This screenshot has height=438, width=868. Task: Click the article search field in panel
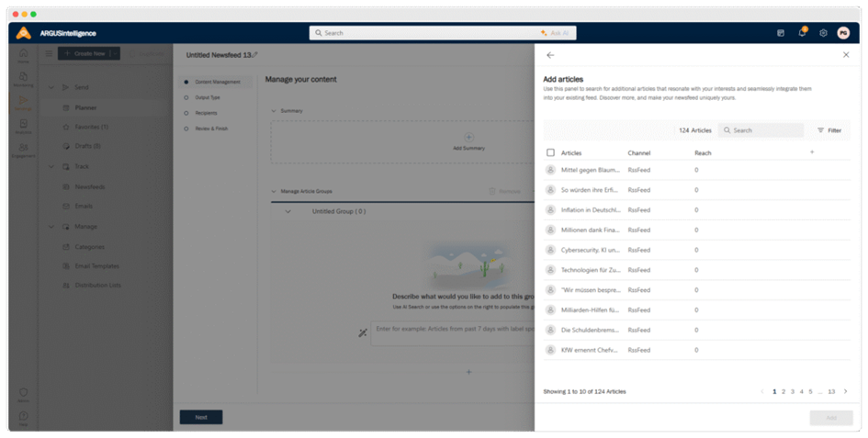coord(762,130)
